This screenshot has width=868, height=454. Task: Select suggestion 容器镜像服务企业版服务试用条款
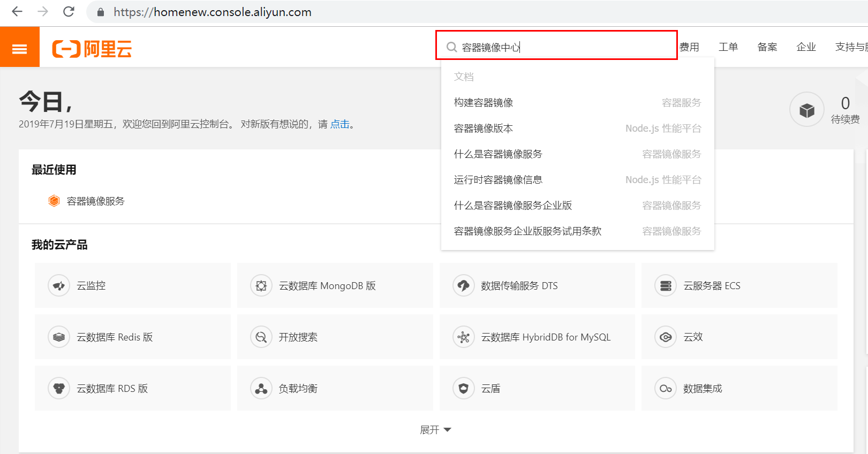click(x=578, y=231)
